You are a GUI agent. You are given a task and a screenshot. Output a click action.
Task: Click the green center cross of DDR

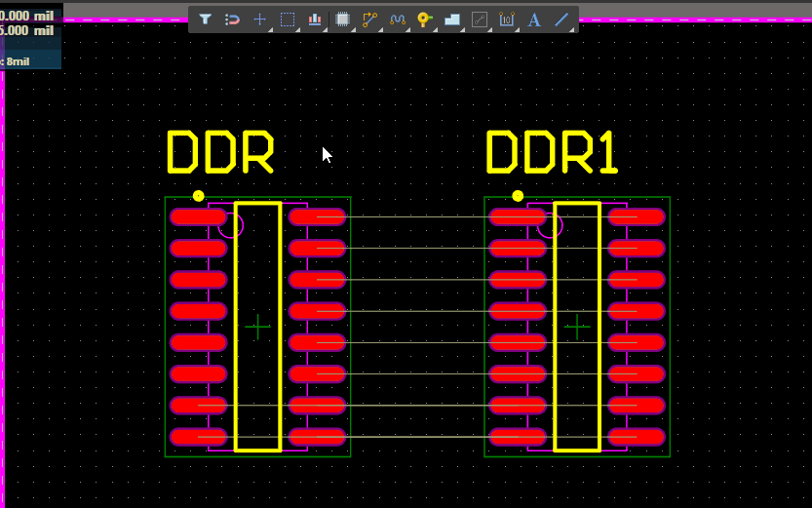click(x=257, y=327)
